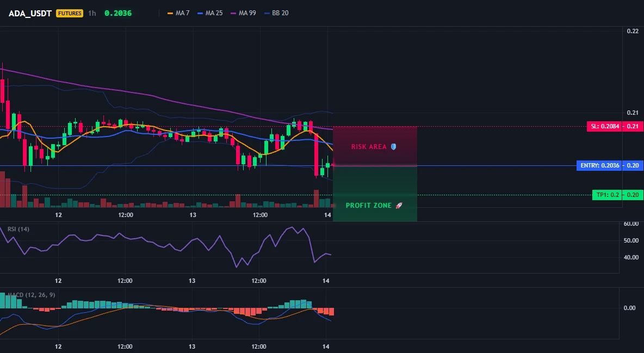Image resolution: width=644 pixels, height=353 pixels.
Task: Toggle the MA 99 legend item
Action: pos(243,13)
